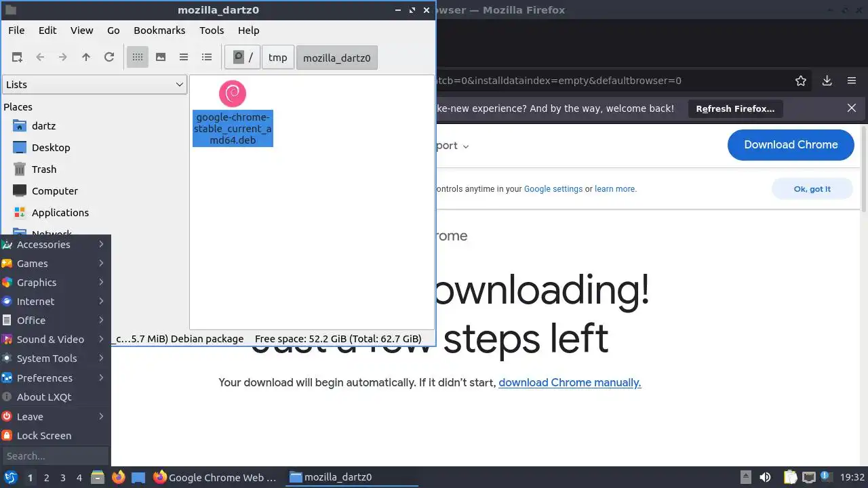The height and width of the screenshot is (488, 868).
Task: Launch file manager from panel quicklaunch
Action: pos(98,477)
